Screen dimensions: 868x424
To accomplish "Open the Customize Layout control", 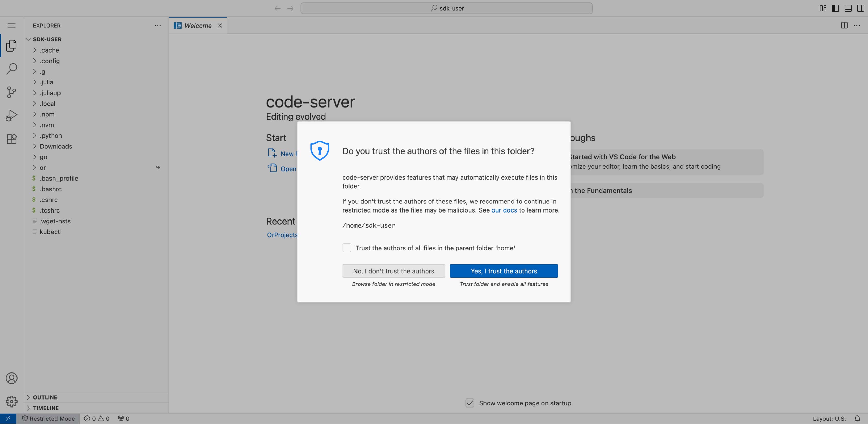I will pos(823,9).
